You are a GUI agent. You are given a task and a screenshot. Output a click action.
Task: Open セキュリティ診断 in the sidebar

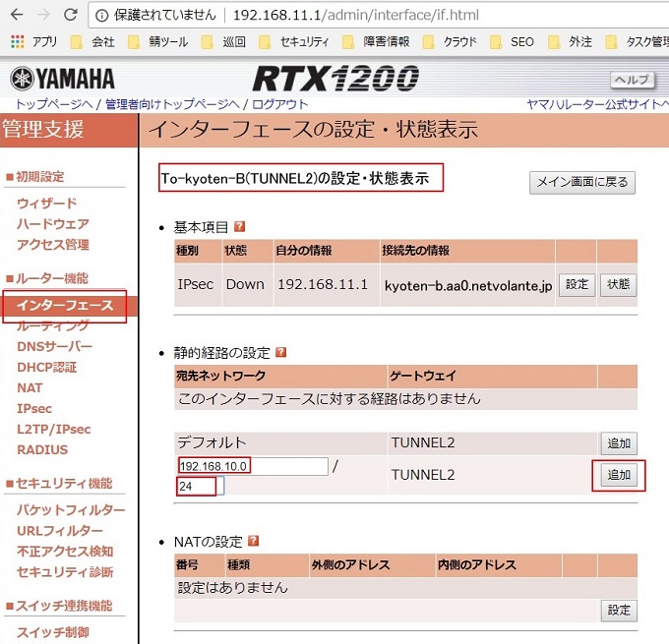(65, 572)
